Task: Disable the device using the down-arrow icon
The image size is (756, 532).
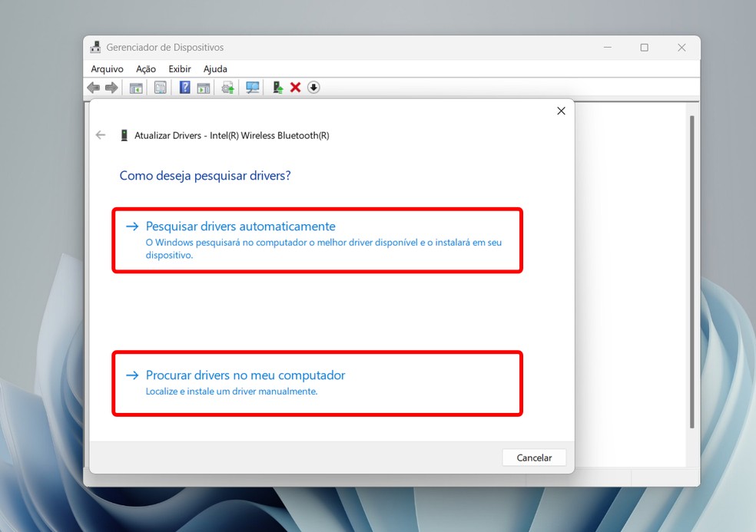Action: (x=313, y=87)
